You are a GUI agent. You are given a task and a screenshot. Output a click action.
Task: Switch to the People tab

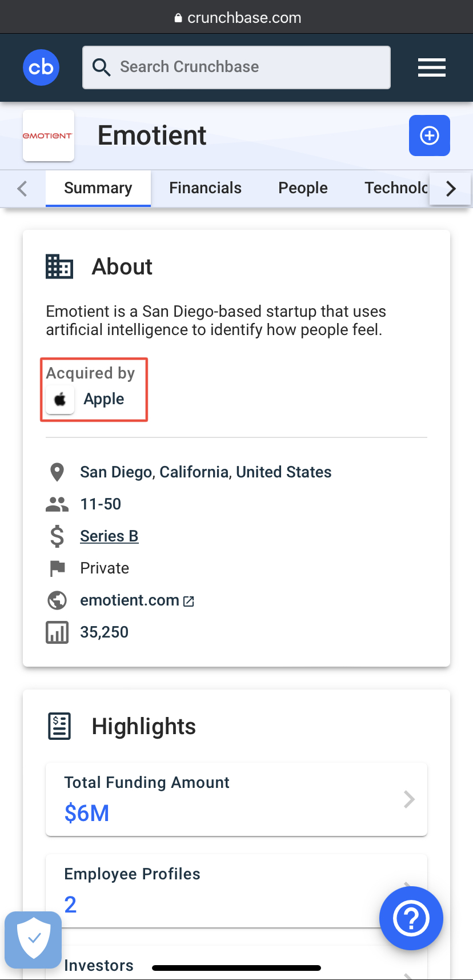point(303,188)
